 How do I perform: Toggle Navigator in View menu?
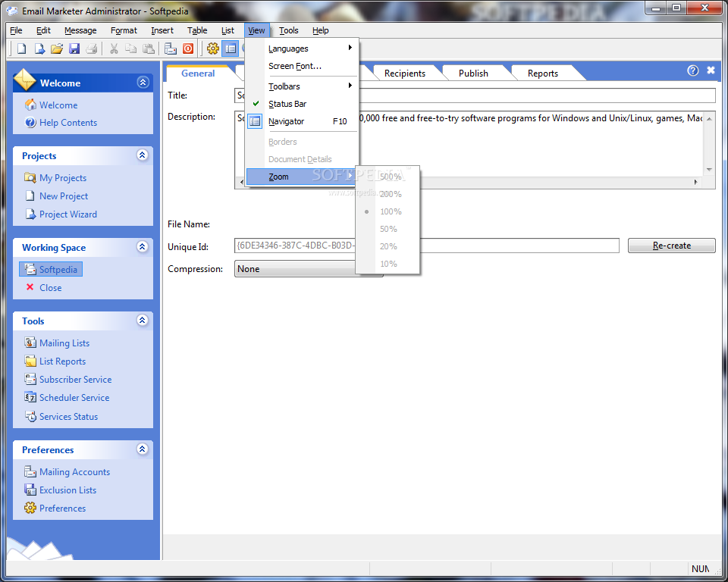pos(303,121)
